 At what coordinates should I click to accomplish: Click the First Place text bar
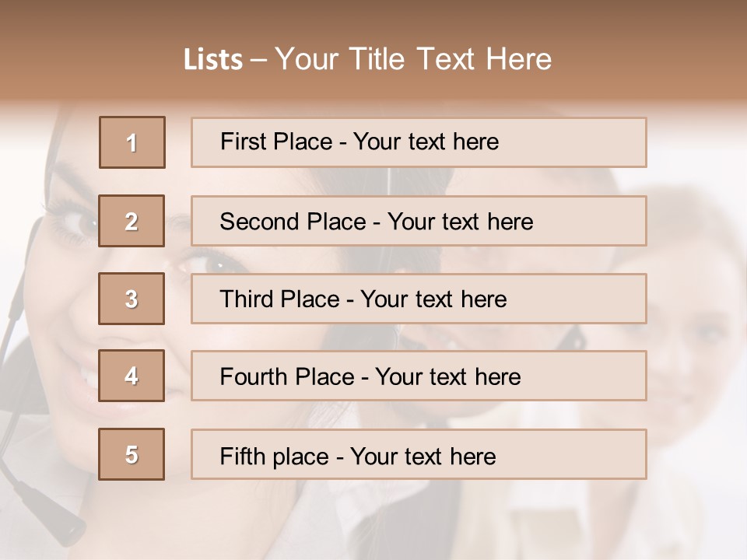click(x=419, y=142)
